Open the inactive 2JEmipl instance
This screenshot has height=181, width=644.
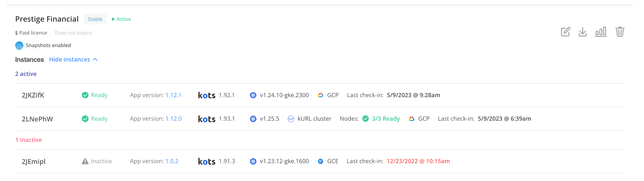point(34,162)
